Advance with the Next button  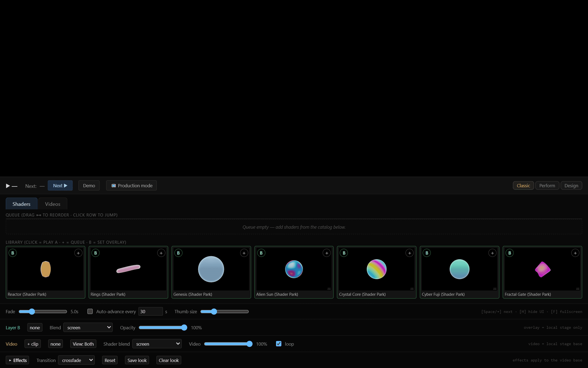[60, 186]
